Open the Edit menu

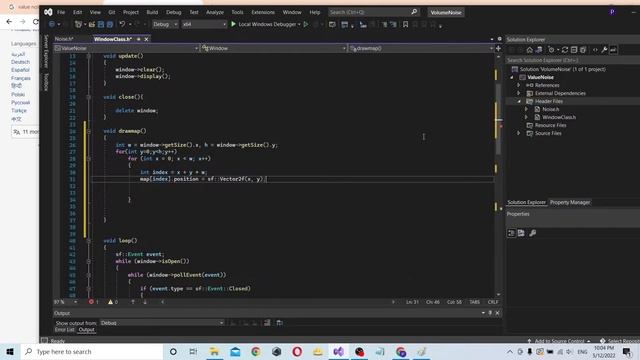point(78,12)
